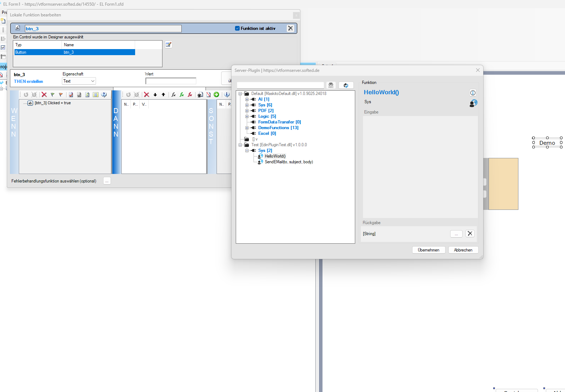The height and width of the screenshot is (392, 565).
Task: Select the '[btn_3] Clicked = true' condition
Action: coord(53,103)
